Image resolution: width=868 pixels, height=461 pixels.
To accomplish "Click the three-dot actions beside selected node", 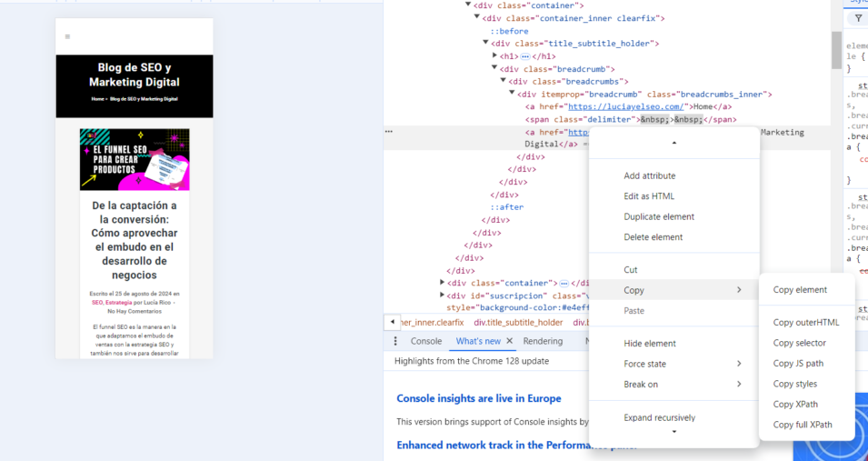I will (x=389, y=132).
